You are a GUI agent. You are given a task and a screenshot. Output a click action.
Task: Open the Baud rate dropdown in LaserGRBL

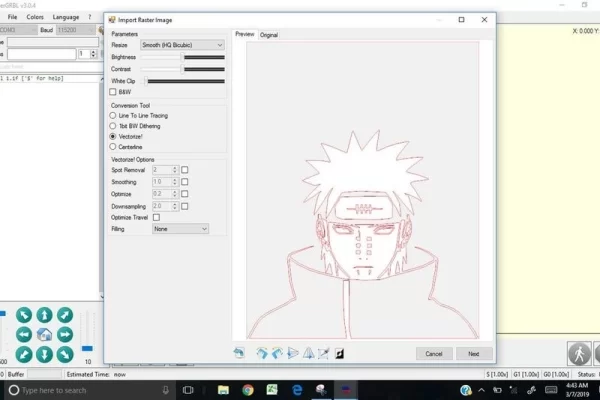click(75, 30)
